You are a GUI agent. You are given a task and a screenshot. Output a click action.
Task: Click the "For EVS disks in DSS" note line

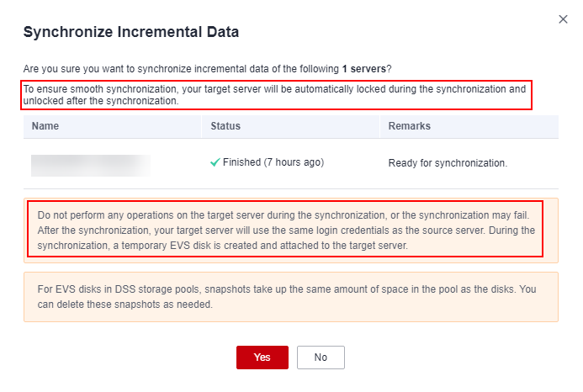(x=286, y=289)
